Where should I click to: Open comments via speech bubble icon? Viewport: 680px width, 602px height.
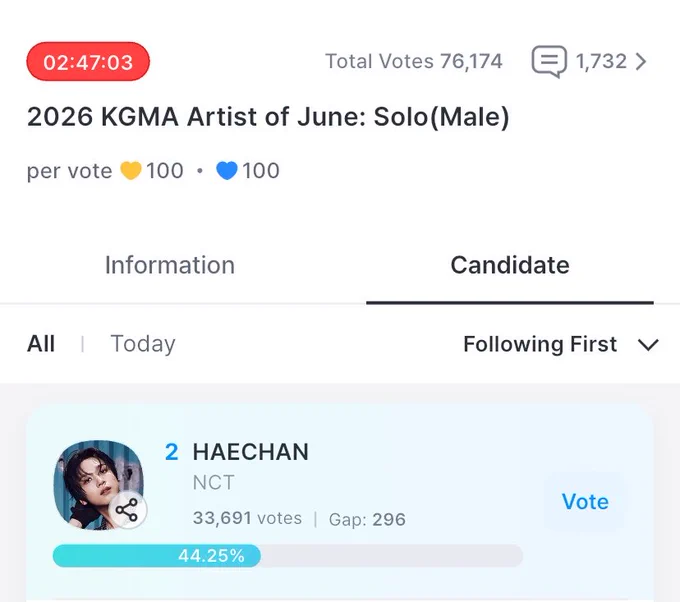coord(549,62)
